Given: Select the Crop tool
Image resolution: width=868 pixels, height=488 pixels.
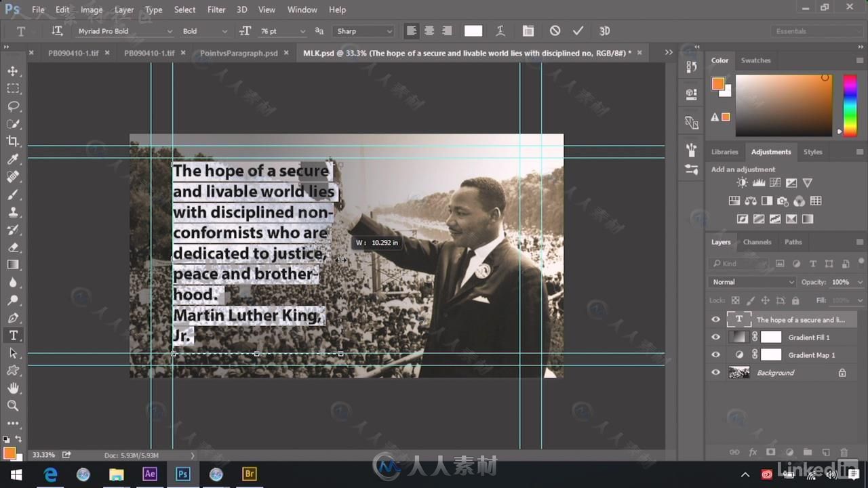Looking at the screenshot, I should [x=13, y=142].
